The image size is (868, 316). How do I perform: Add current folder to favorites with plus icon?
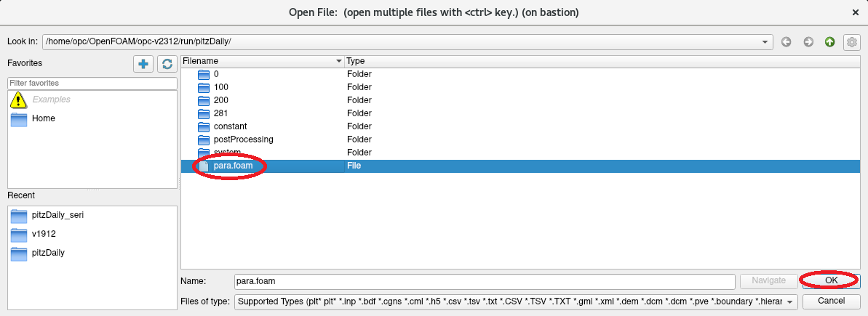pos(143,64)
